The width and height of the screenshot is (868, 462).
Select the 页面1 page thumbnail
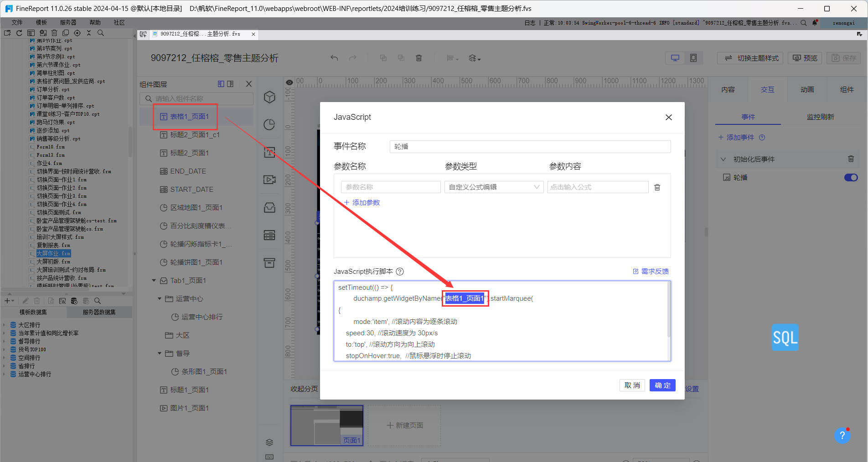click(x=327, y=426)
